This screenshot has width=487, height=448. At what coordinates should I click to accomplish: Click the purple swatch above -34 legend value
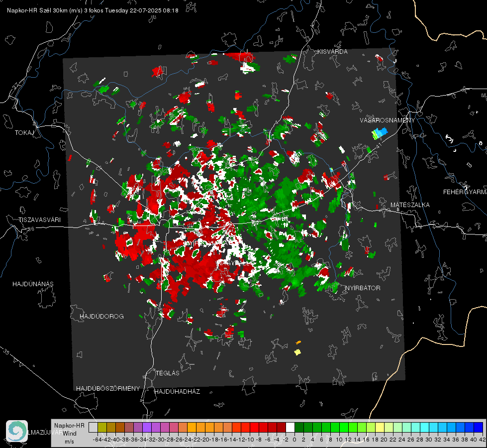[x=147, y=428]
